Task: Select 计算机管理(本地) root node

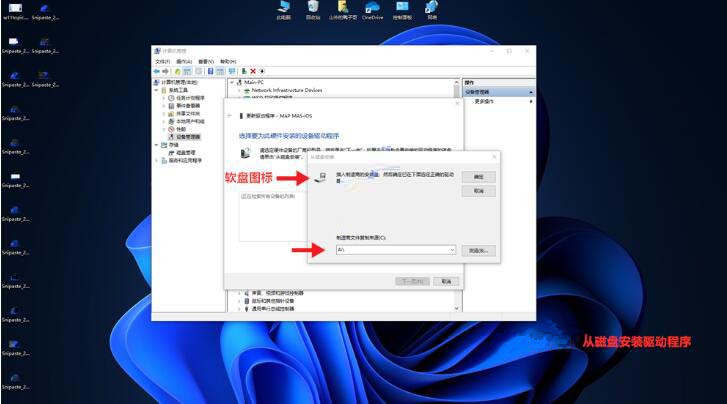Action: (x=175, y=82)
